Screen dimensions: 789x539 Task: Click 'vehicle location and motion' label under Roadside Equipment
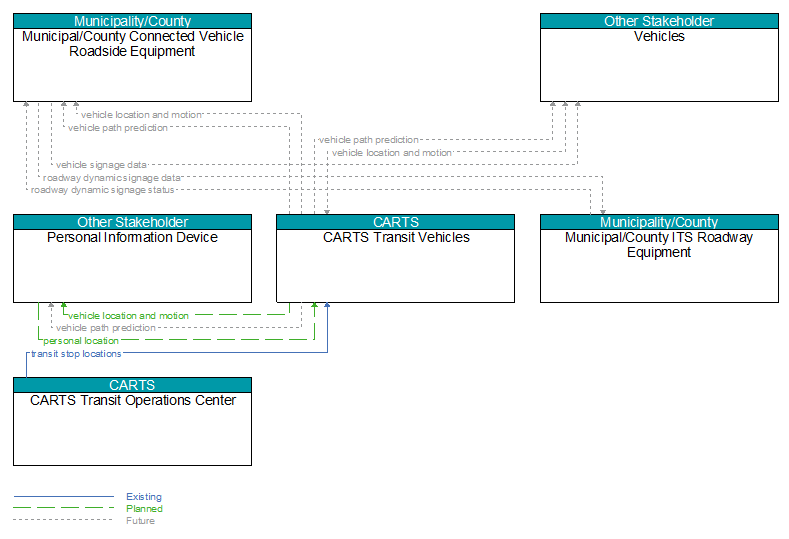(x=141, y=115)
